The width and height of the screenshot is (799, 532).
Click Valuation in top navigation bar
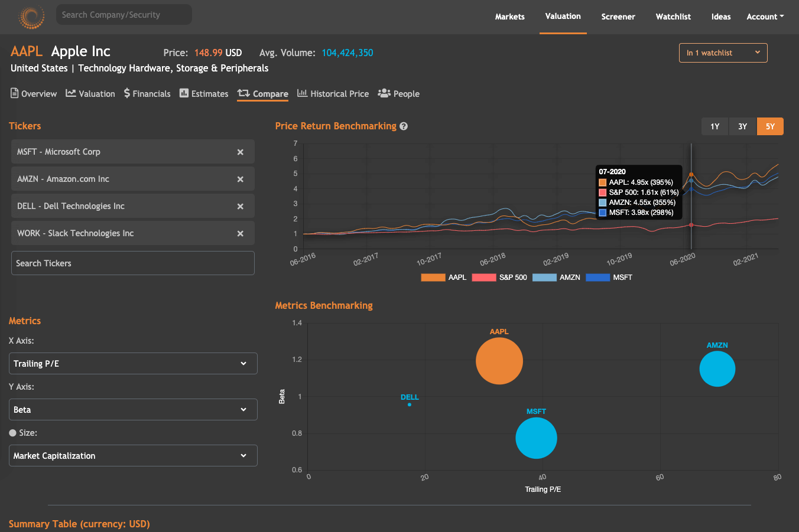(563, 17)
